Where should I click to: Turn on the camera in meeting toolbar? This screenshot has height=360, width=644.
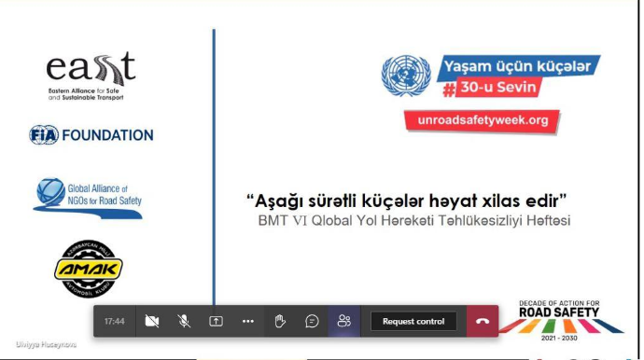click(152, 322)
